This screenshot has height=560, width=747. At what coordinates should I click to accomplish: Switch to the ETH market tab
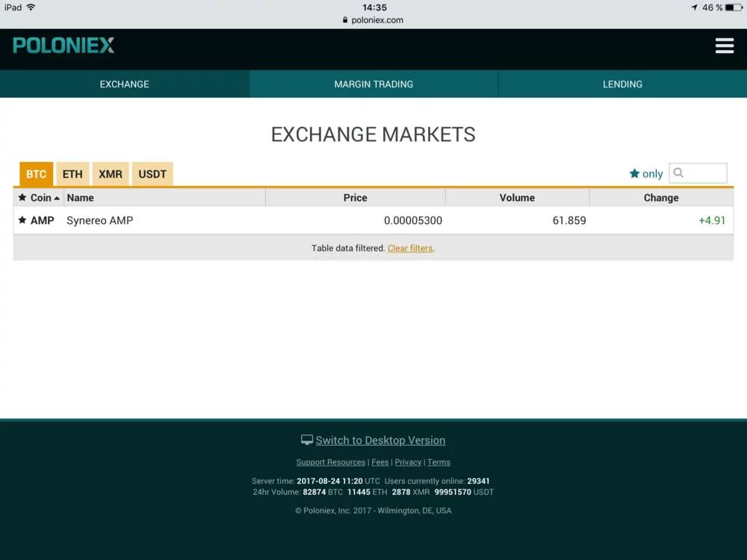tap(72, 174)
